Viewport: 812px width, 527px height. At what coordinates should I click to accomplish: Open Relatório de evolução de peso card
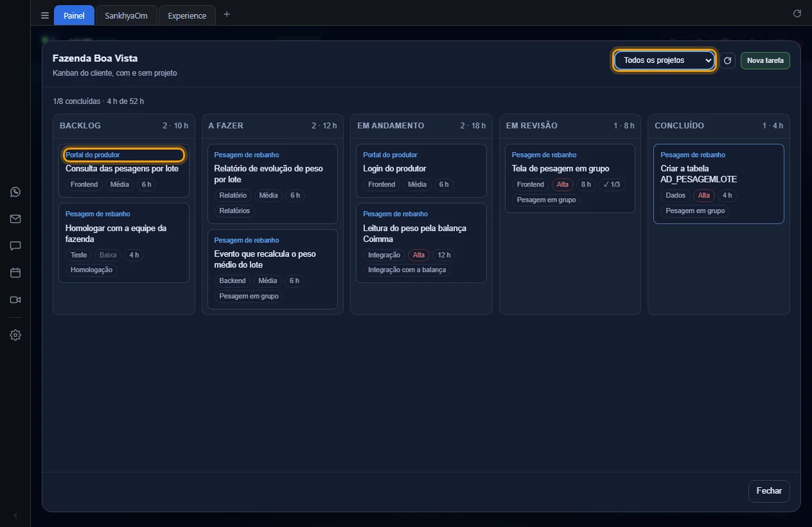pyautogui.click(x=273, y=184)
